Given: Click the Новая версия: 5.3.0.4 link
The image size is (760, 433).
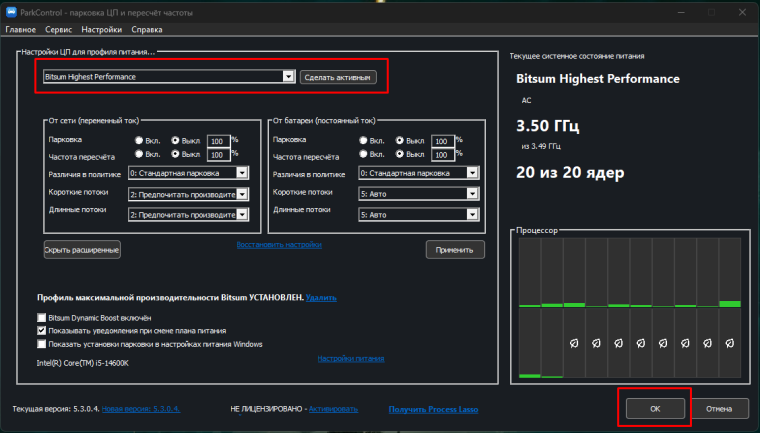Looking at the screenshot, I should point(141,409).
